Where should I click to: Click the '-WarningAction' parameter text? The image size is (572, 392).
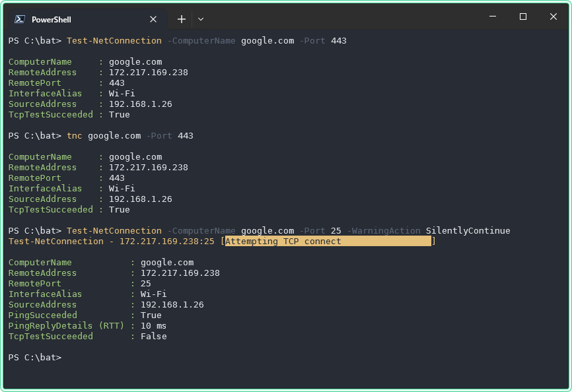tap(383, 231)
